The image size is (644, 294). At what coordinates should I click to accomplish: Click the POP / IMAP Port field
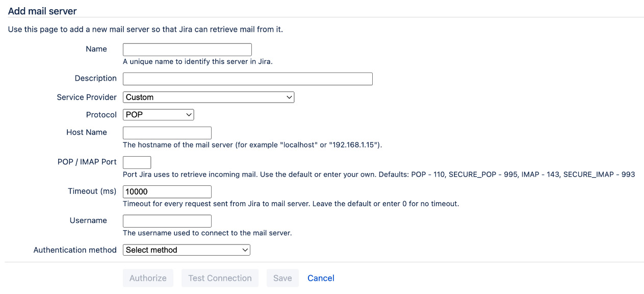[137, 162]
